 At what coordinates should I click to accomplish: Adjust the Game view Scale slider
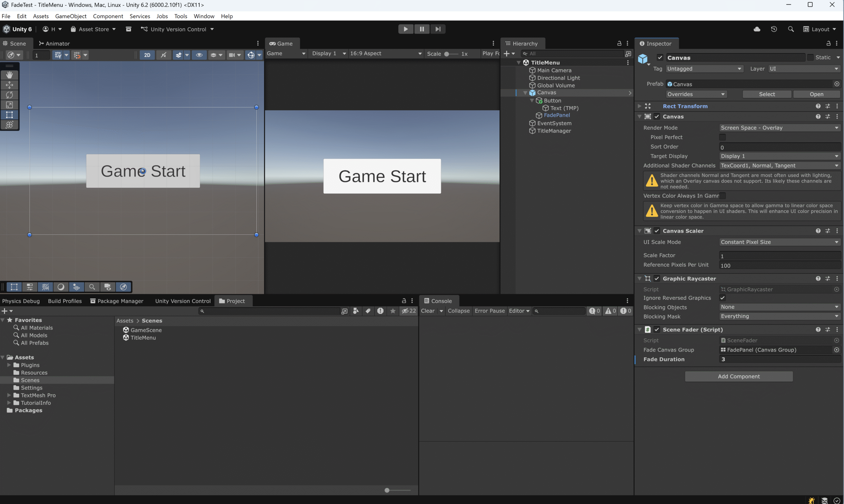(x=447, y=54)
